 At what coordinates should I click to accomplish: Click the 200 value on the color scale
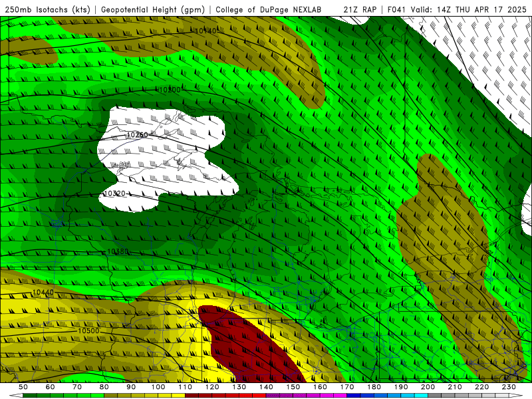[x=428, y=387]
